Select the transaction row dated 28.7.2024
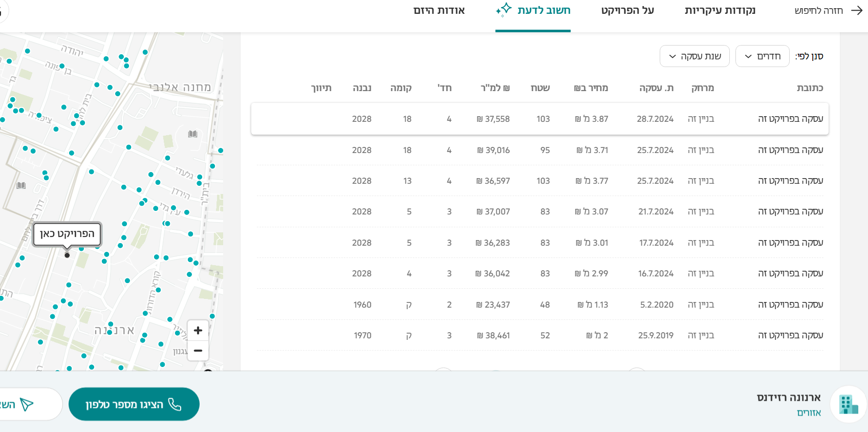Screen dimensions: 868x432 coord(539,119)
